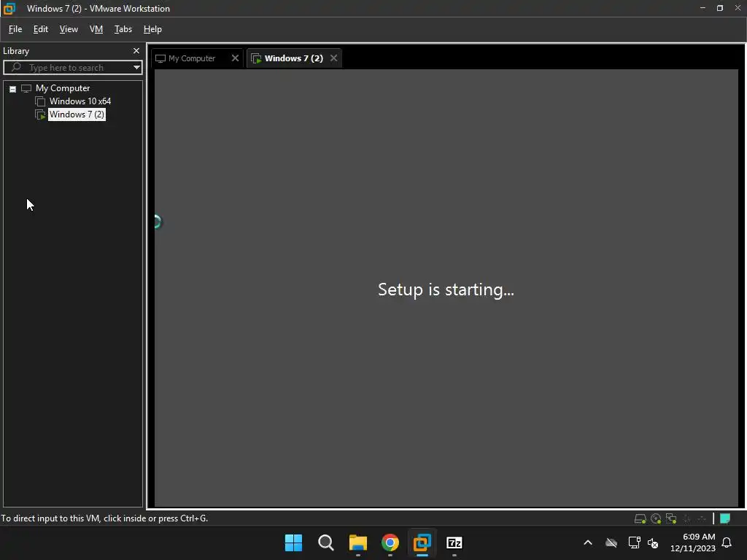Screen dimensions: 747x560
Task: Click the hard disk device status icon
Action: (640, 518)
